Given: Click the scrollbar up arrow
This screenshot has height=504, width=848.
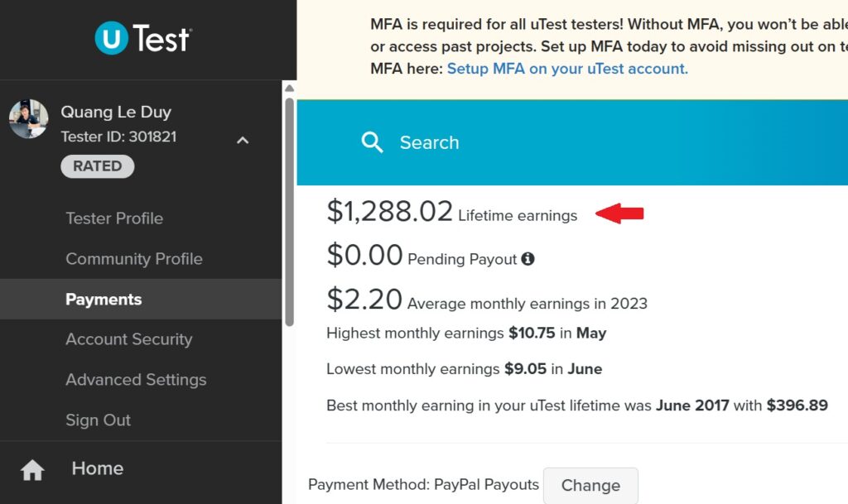Looking at the screenshot, I should (291, 87).
